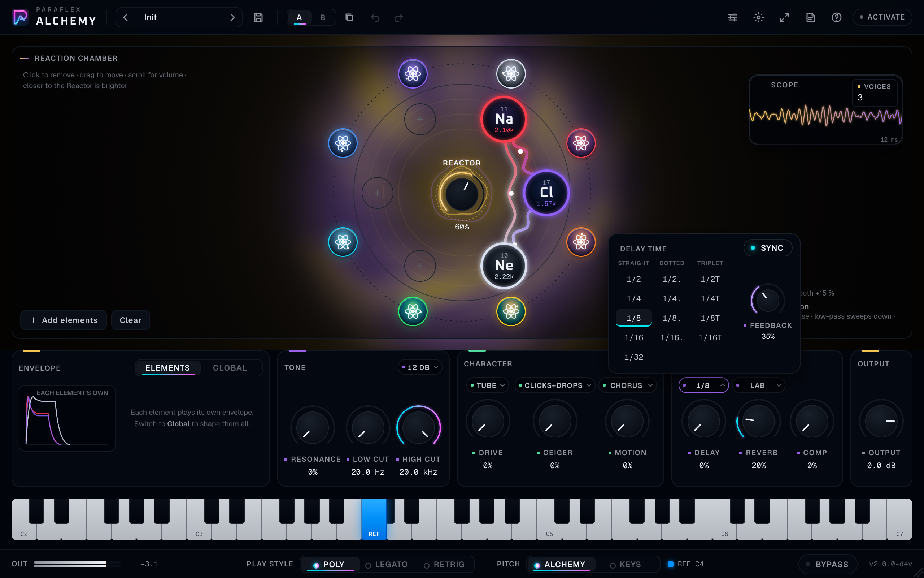Select the blue atom element bubble
924x578 pixels.
(x=343, y=143)
